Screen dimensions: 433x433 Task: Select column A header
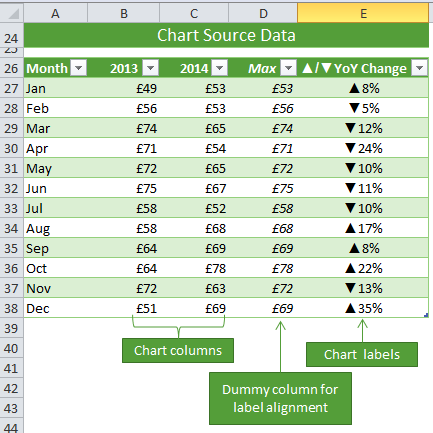(x=55, y=14)
